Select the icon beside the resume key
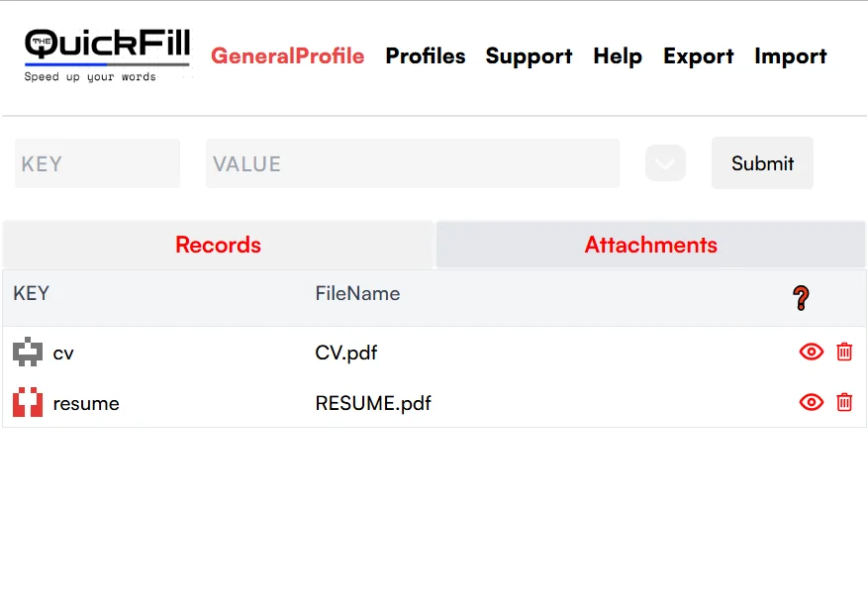This screenshot has height=610, width=868. (28, 402)
